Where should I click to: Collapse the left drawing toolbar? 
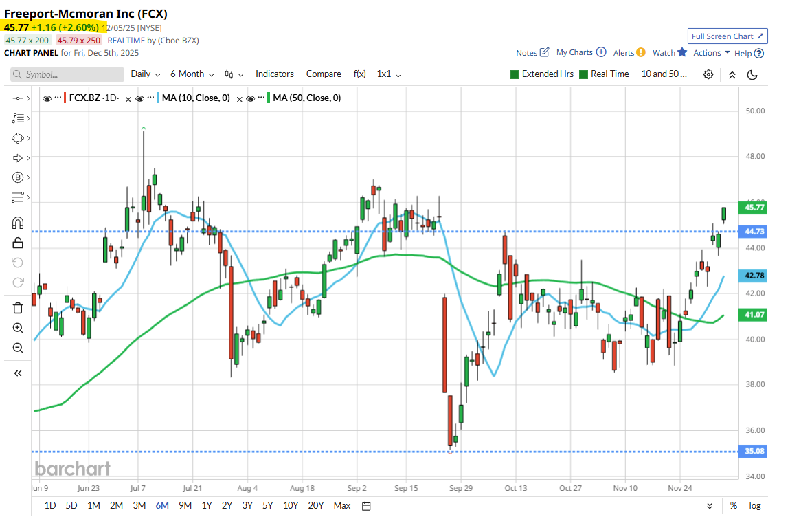point(18,373)
